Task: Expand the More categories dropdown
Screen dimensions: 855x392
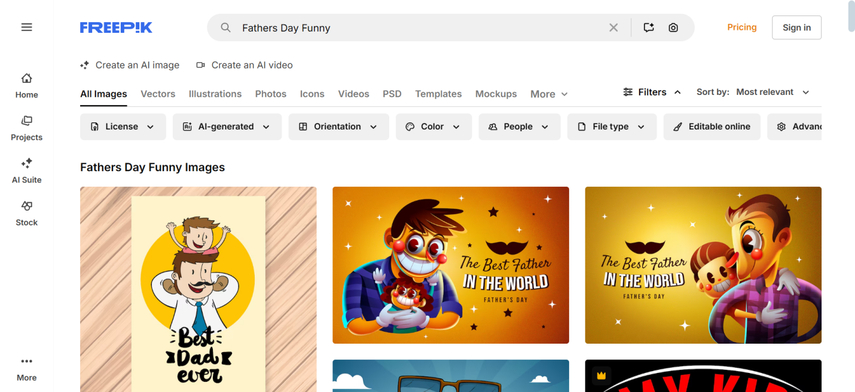Action: (549, 94)
